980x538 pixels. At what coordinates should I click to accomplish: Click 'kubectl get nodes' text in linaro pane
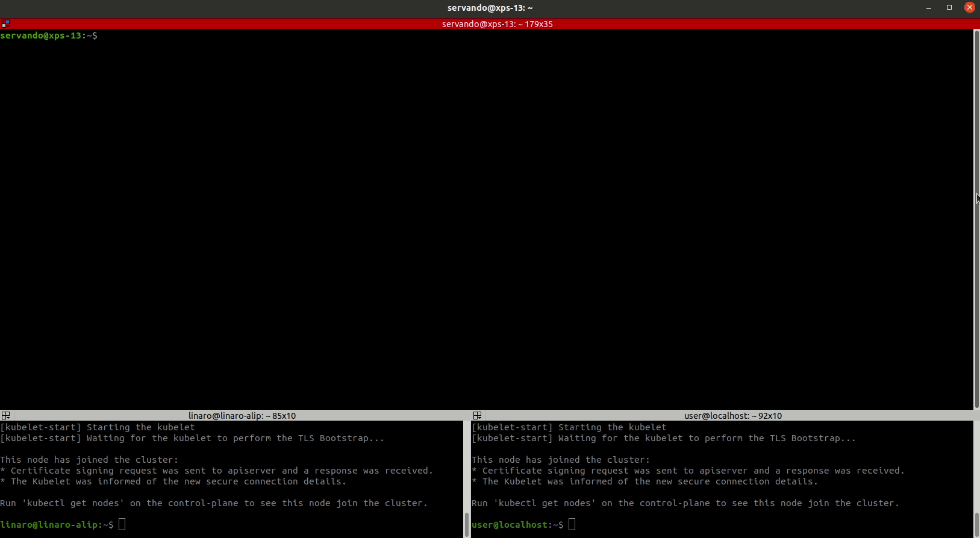pos(73,503)
